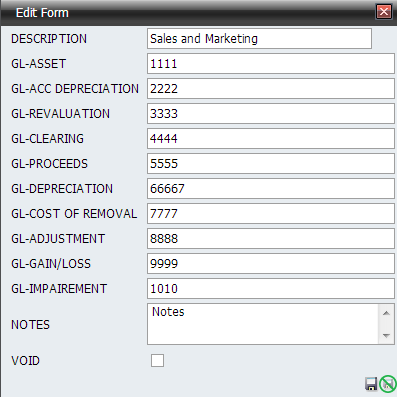Click inside the NOTES text area
The image size is (397, 397).
pyautogui.click(x=263, y=324)
